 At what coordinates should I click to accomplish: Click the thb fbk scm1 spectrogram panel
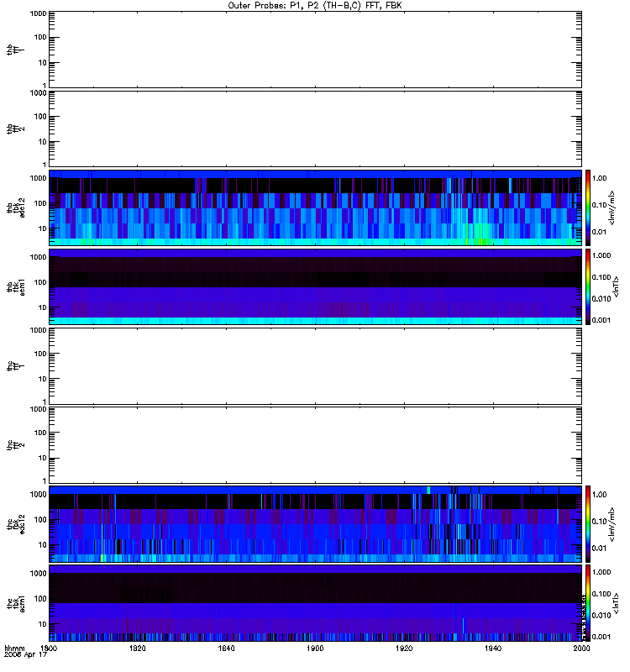point(315,286)
